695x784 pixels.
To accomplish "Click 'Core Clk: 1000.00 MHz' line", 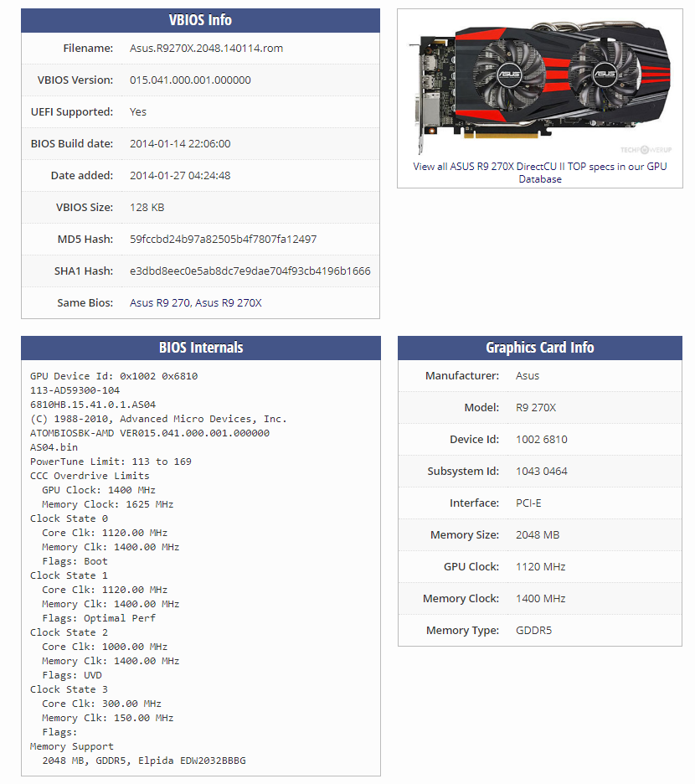I will click(x=105, y=647).
